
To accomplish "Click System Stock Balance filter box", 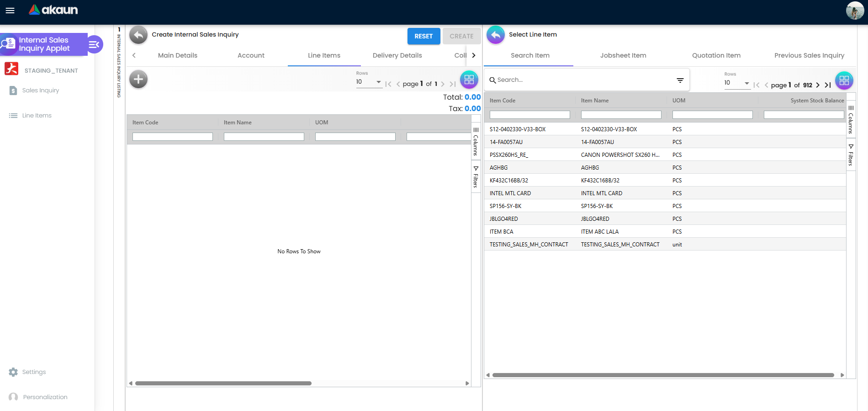I will (x=804, y=115).
